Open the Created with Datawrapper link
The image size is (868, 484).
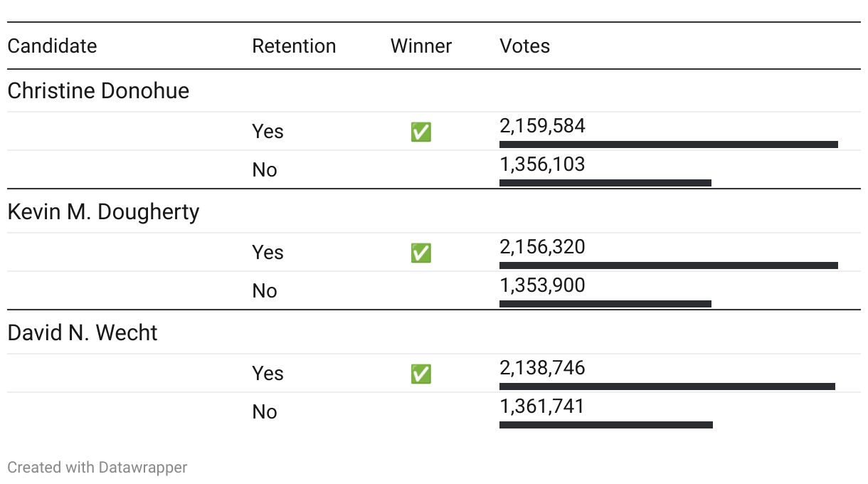point(97,468)
